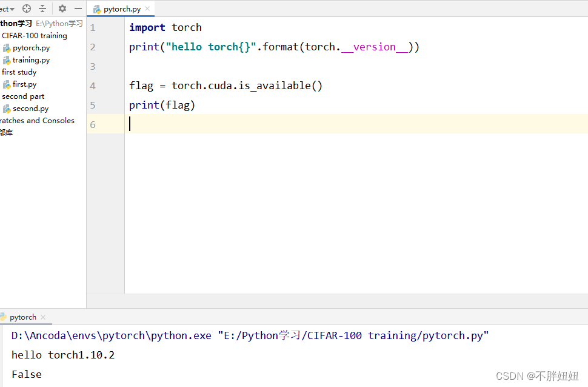Click 'is_available' in line 4

(x=275, y=86)
